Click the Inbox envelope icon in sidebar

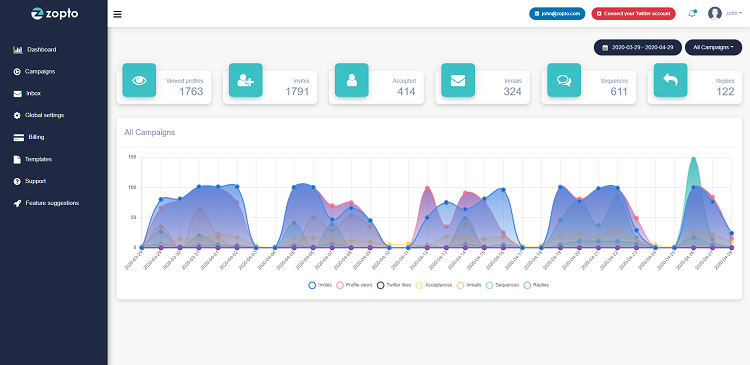click(18, 94)
